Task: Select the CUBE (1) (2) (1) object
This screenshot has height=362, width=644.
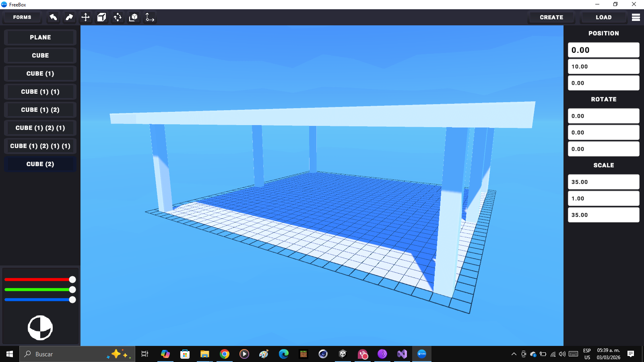Action: pos(40,128)
